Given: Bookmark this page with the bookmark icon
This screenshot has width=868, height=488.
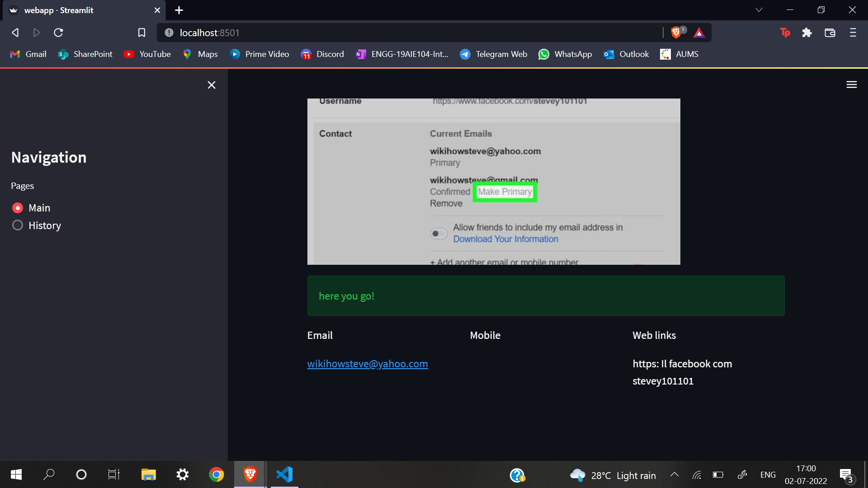Looking at the screenshot, I should point(142,33).
